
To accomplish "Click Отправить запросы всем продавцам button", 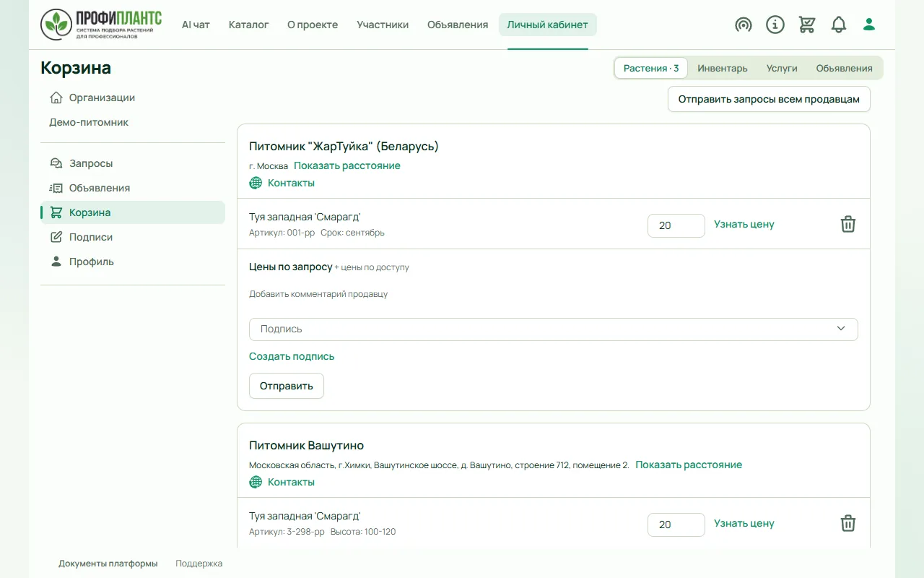I will 769,99.
